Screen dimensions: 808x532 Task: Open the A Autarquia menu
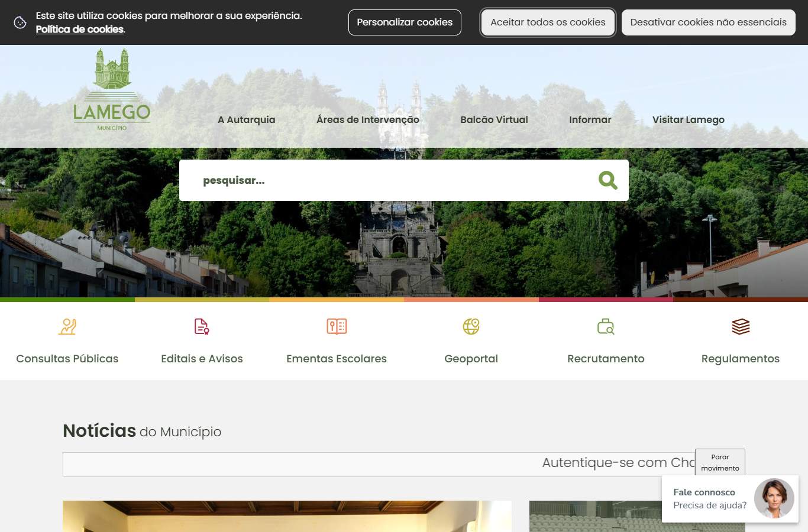pyautogui.click(x=247, y=119)
